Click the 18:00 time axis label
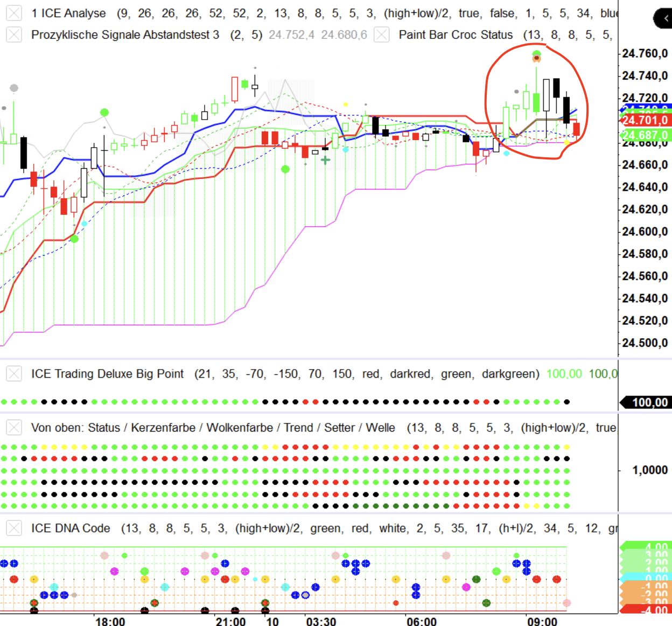672x626 pixels. point(110,621)
